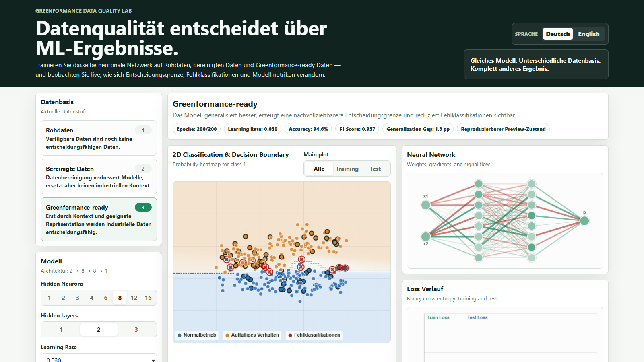
Task: Click the Normalbetrieb legend entry
Action: pos(197,335)
